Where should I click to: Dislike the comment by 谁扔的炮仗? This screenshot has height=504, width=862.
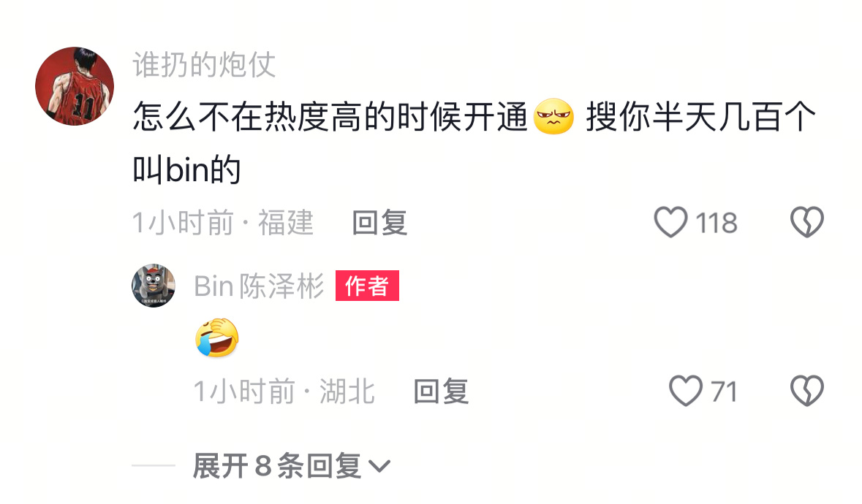(807, 222)
